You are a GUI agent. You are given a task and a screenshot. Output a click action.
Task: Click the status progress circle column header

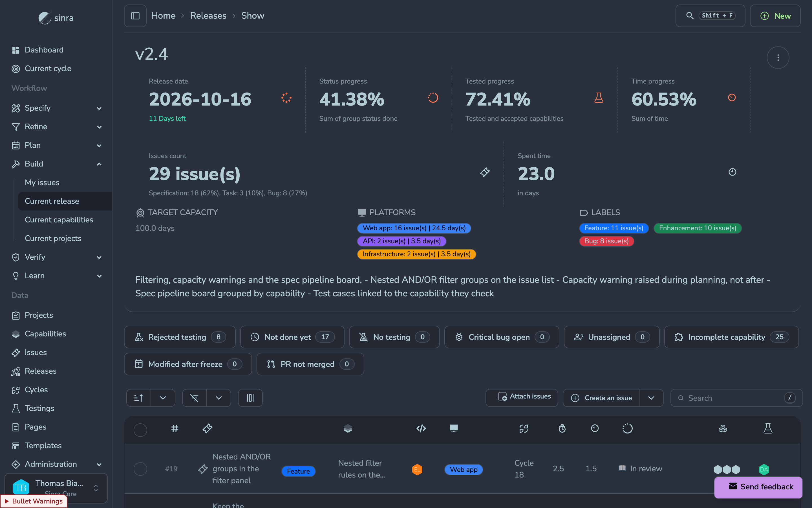click(x=627, y=428)
